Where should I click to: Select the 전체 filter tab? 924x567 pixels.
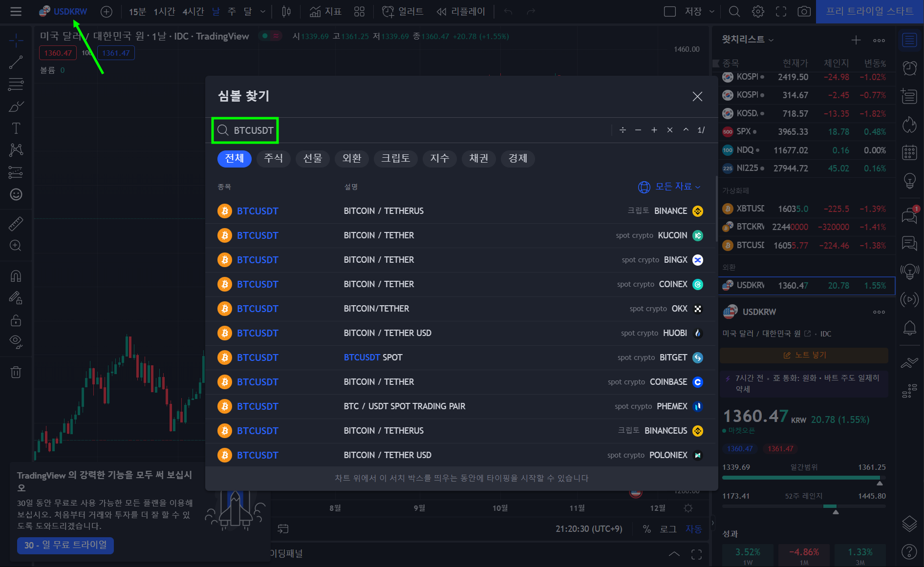[x=235, y=158]
